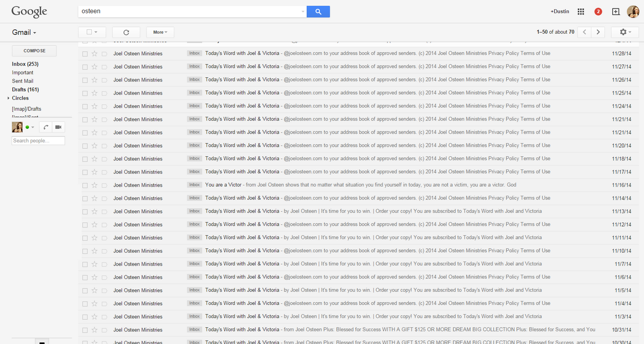This screenshot has height=344, width=644.
Task: Open Sent Mail folder
Action: [23, 81]
